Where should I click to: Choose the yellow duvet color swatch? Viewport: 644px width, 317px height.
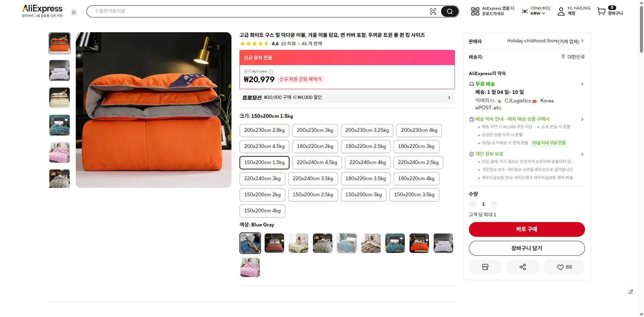299,243
